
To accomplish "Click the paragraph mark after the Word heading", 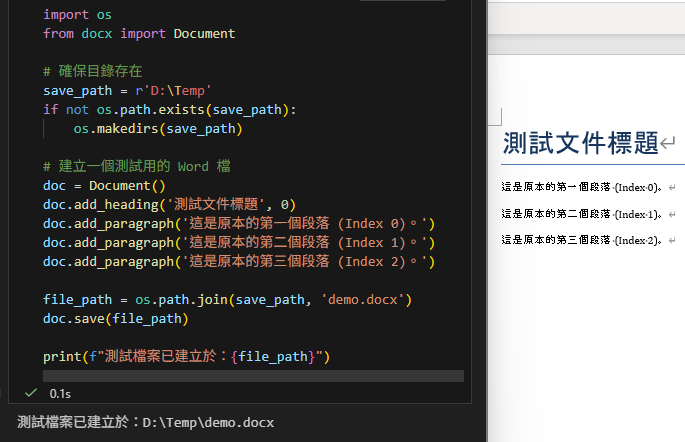I will [x=668, y=144].
